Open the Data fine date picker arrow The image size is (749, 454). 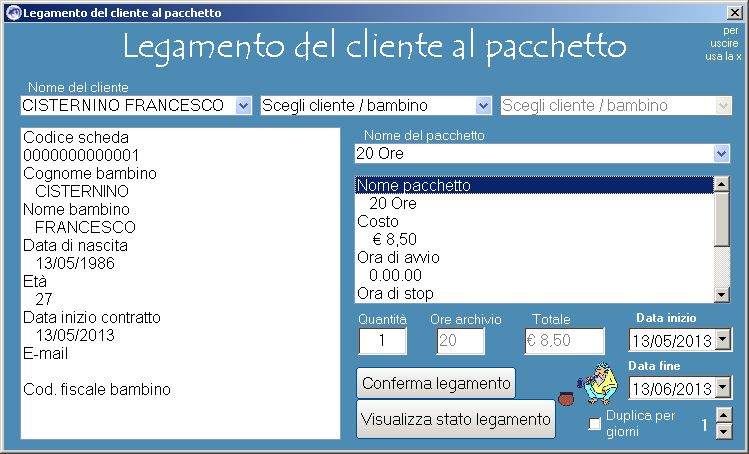pyautogui.click(x=723, y=388)
